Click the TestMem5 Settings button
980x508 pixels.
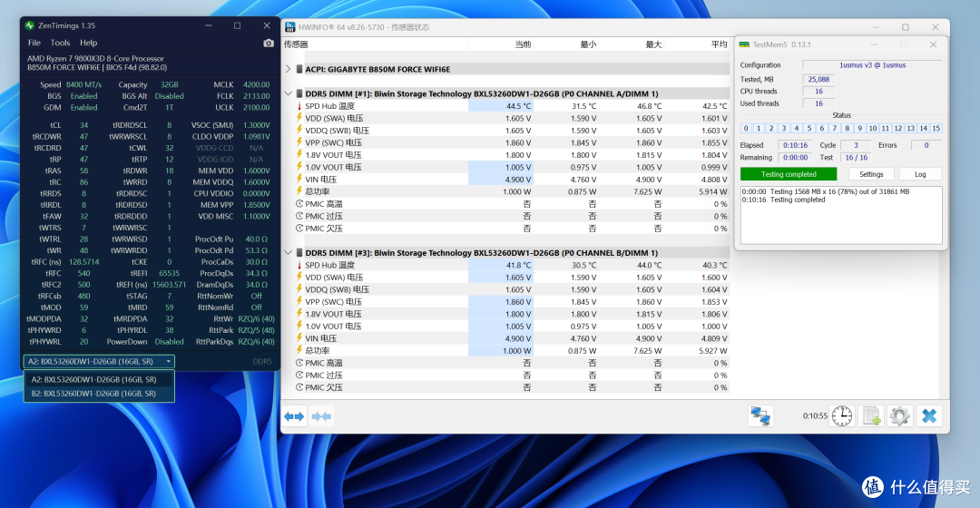point(871,174)
